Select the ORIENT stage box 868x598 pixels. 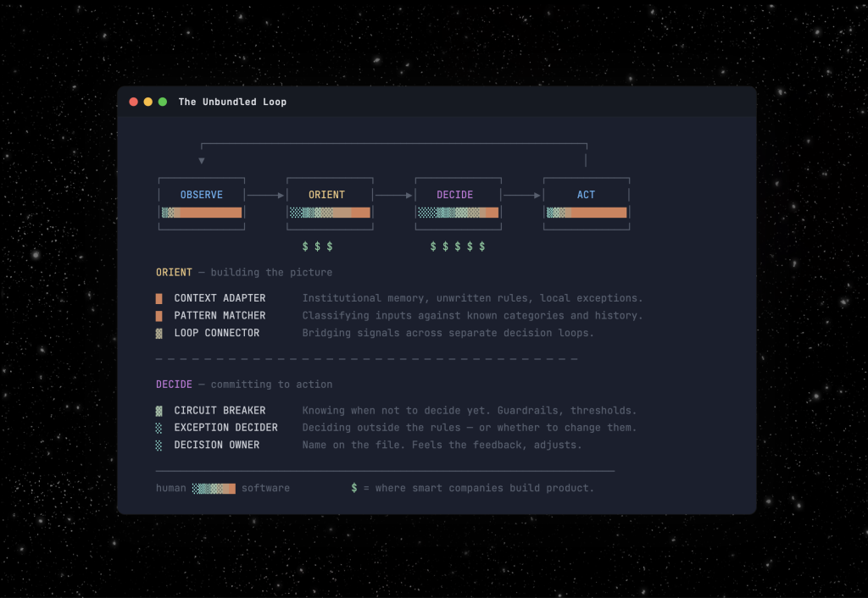(x=329, y=203)
